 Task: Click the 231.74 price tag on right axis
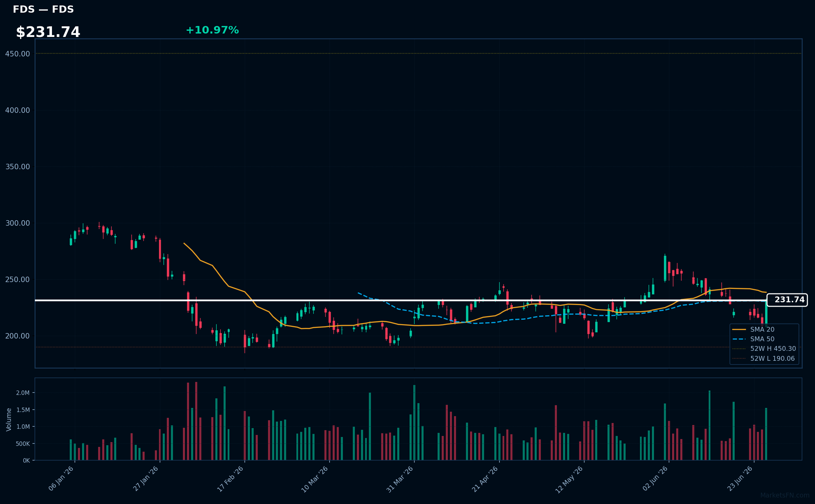(787, 300)
